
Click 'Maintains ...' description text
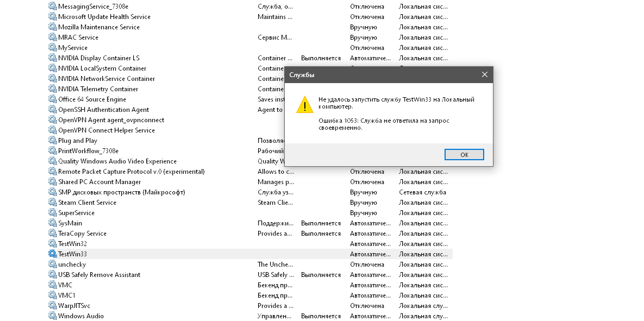click(275, 17)
